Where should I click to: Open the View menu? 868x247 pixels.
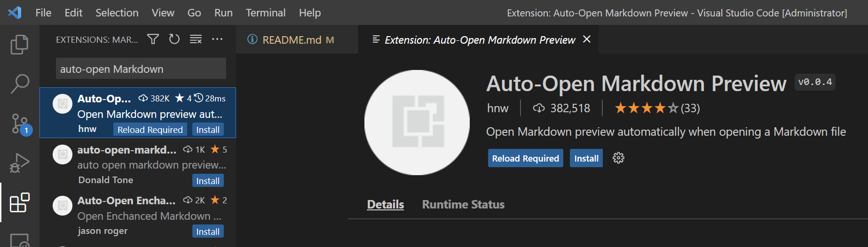[x=163, y=13]
